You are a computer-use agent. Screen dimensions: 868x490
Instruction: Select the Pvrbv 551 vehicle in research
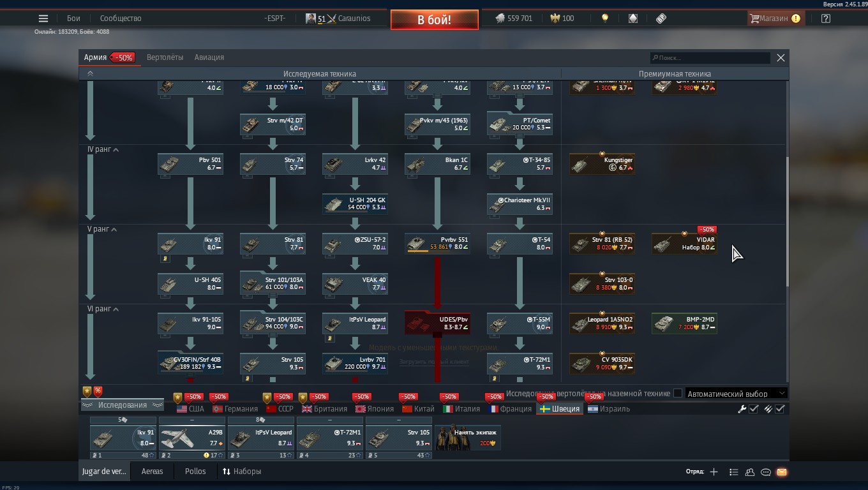pyautogui.click(x=438, y=244)
